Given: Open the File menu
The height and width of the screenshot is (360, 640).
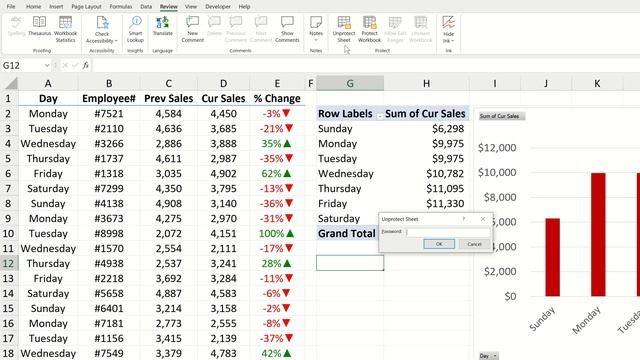Looking at the screenshot, I should point(11,7).
